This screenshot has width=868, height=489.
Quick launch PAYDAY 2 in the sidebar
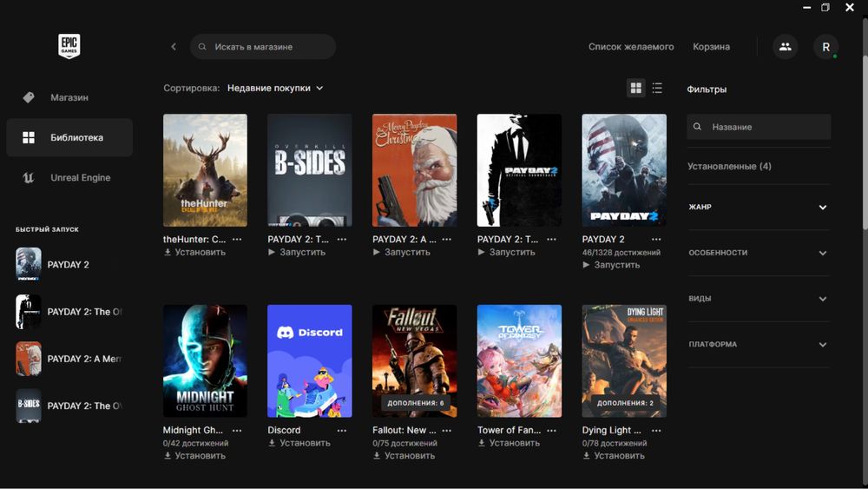[69, 265]
